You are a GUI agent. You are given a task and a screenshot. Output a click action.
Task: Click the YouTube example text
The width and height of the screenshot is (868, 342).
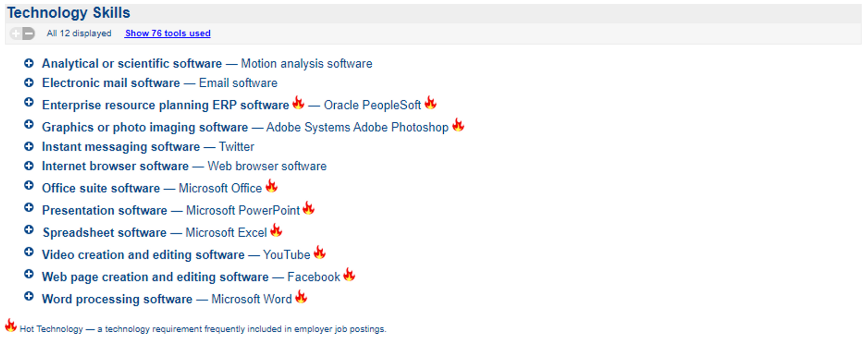287,255
